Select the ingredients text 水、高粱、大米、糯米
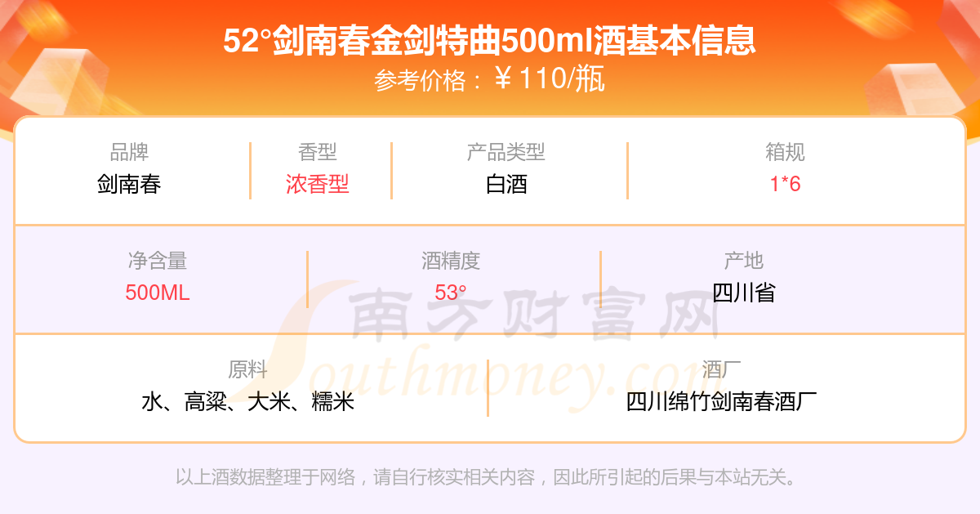980x514 pixels. pos(247,401)
